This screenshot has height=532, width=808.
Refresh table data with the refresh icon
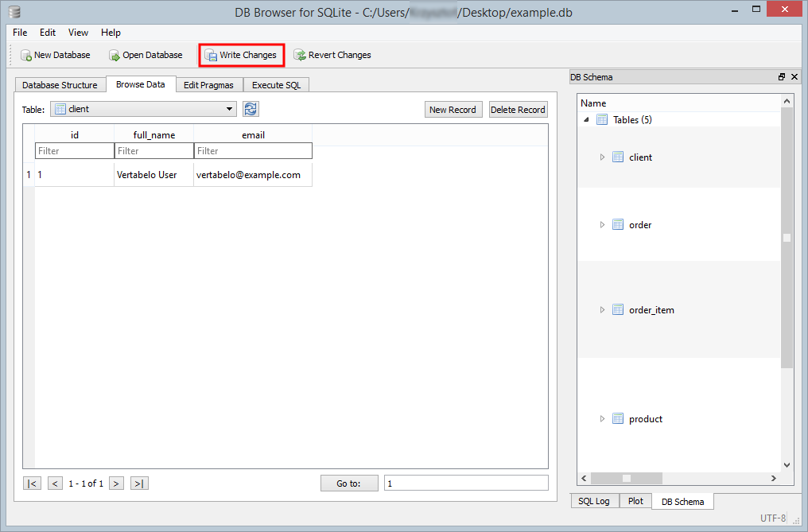pos(251,110)
